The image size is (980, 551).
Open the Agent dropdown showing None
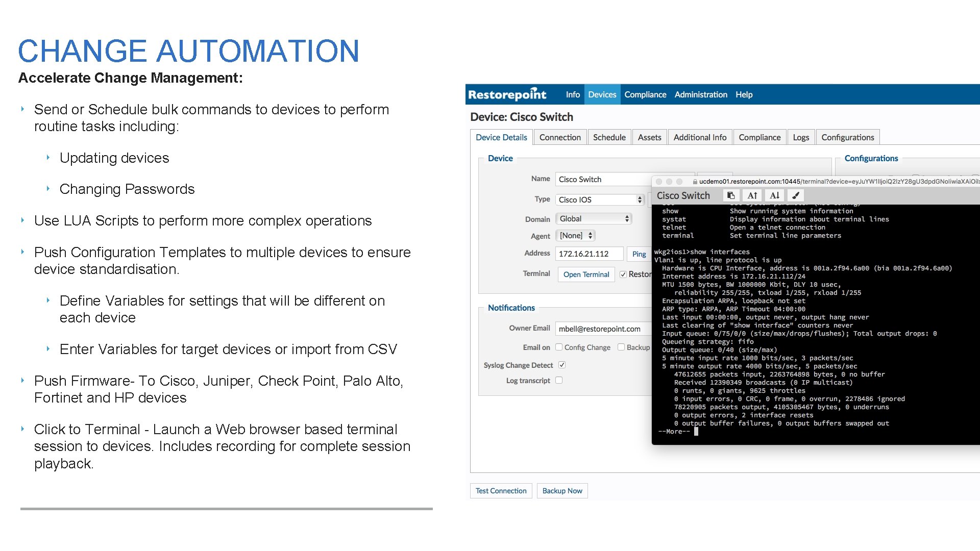(x=576, y=236)
